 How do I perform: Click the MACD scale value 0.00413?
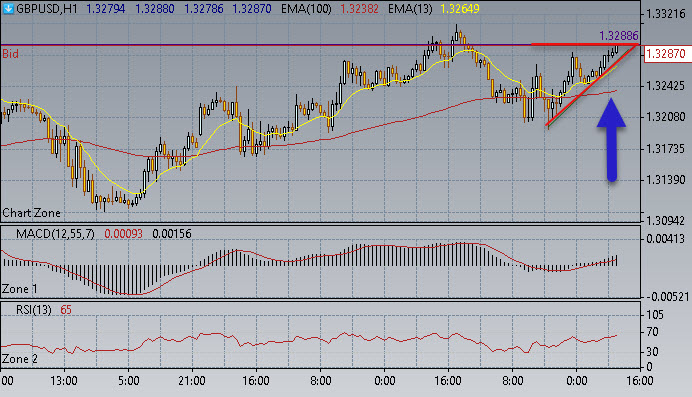point(666,240)
